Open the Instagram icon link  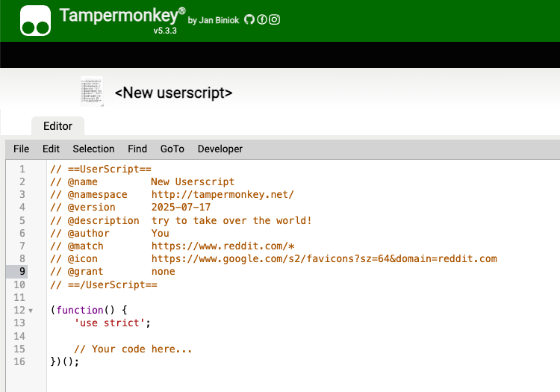click(274, 19)
